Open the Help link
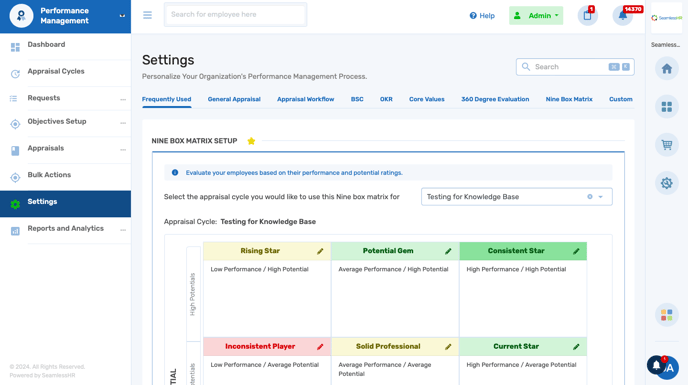 point(482,16)
